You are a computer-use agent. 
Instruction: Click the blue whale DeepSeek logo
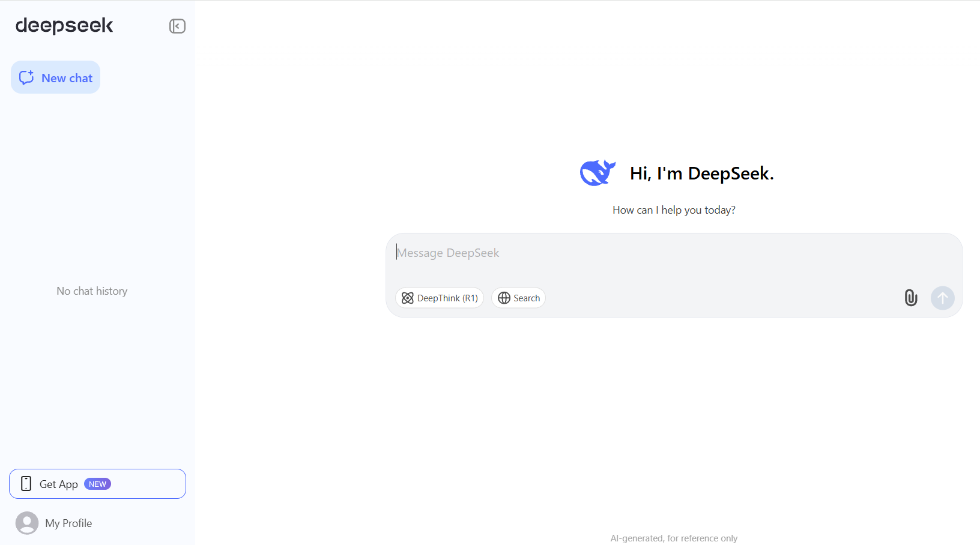click(597, 173)
